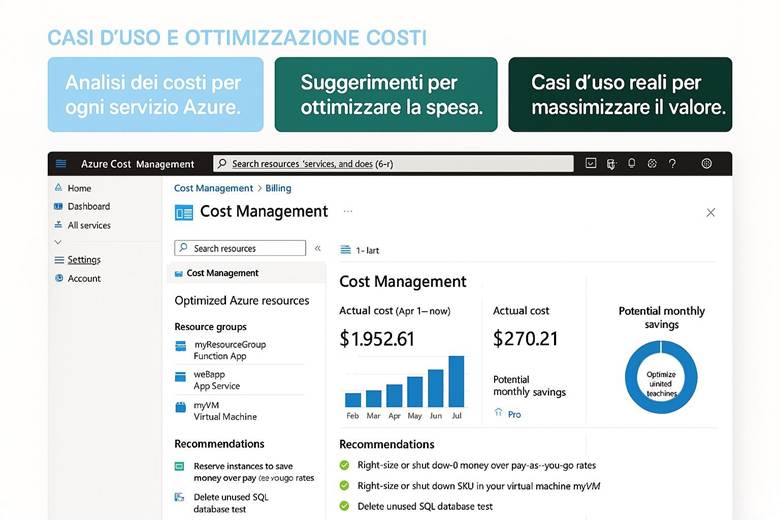Collapse the resource menu with double chevron
Screen dimensions: 780x520
tap(317, 248)
